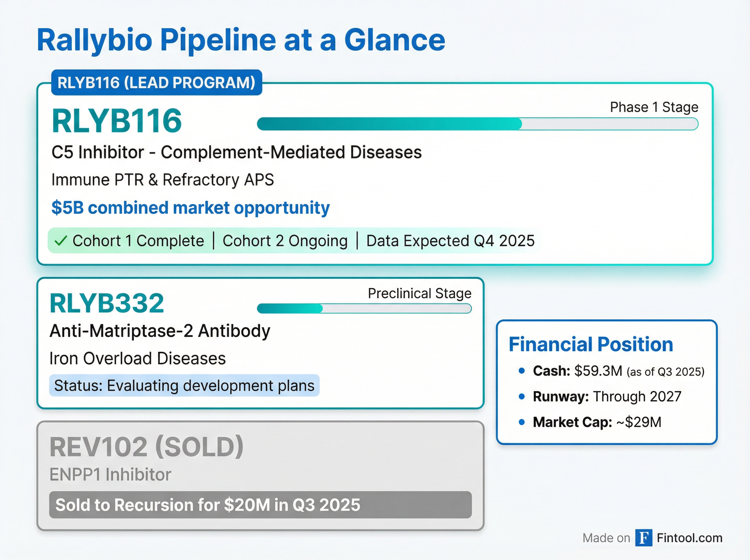The height and width of the screenshot is (560, 750).
Task: Open the Fintool.com link
Action: pos(689,538)
